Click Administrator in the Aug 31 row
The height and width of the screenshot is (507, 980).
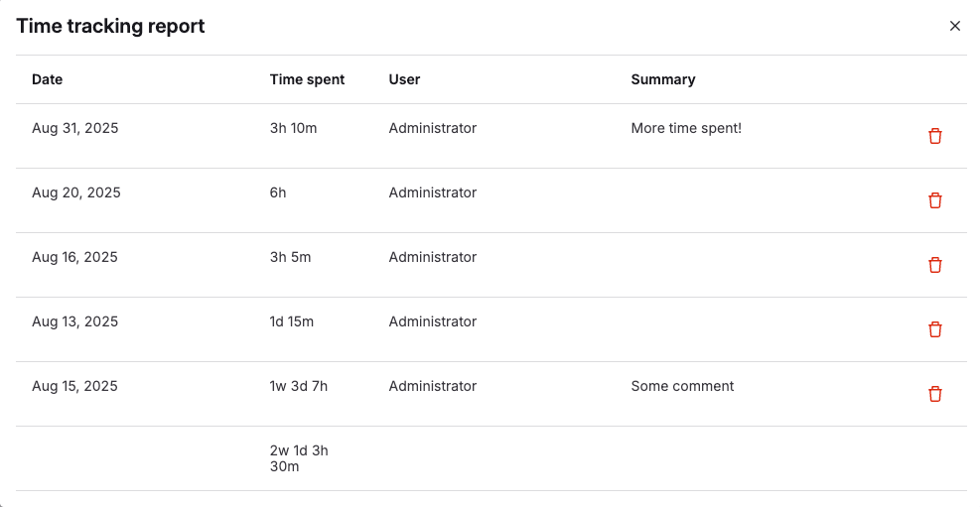pos(432,128)
